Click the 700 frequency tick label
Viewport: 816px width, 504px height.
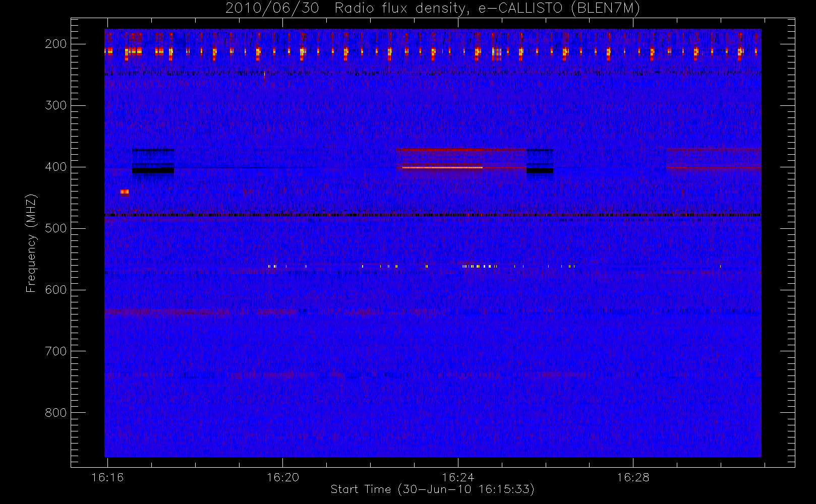pos(56,351)
